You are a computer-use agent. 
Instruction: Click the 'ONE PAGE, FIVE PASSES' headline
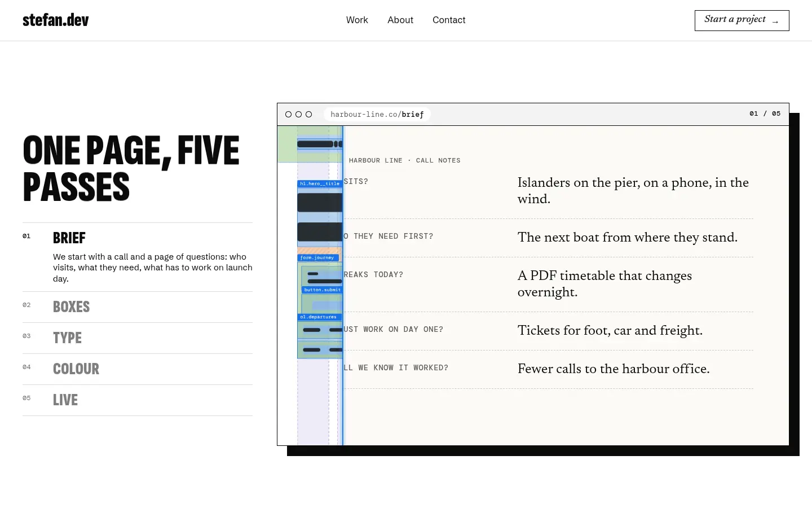pyautogui.click(x=131, y=168)
